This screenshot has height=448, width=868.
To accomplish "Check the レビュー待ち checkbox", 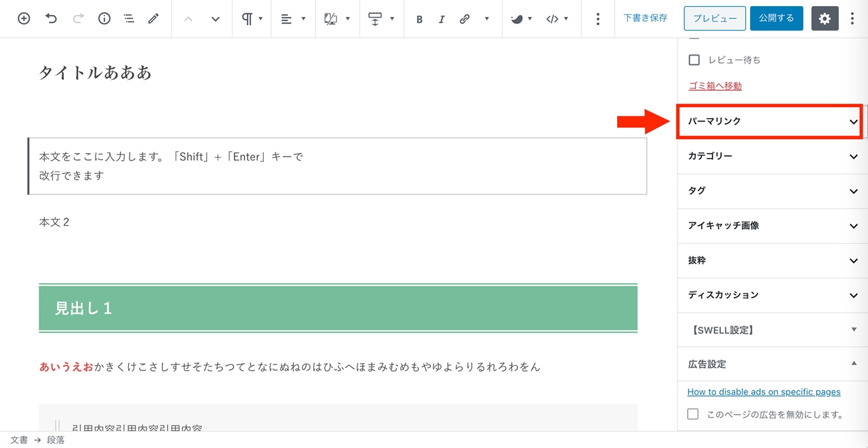I will pyautogui.click(x=694, y=60).
